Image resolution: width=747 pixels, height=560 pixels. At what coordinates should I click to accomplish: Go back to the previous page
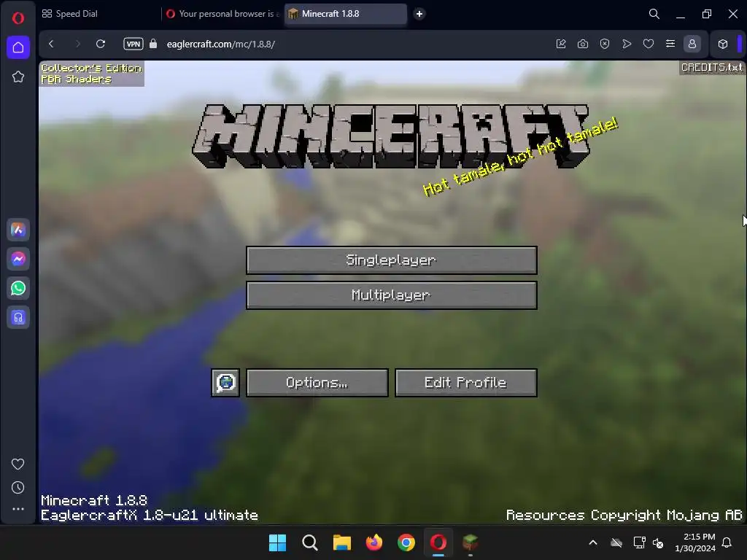click(x=52, y=44)
